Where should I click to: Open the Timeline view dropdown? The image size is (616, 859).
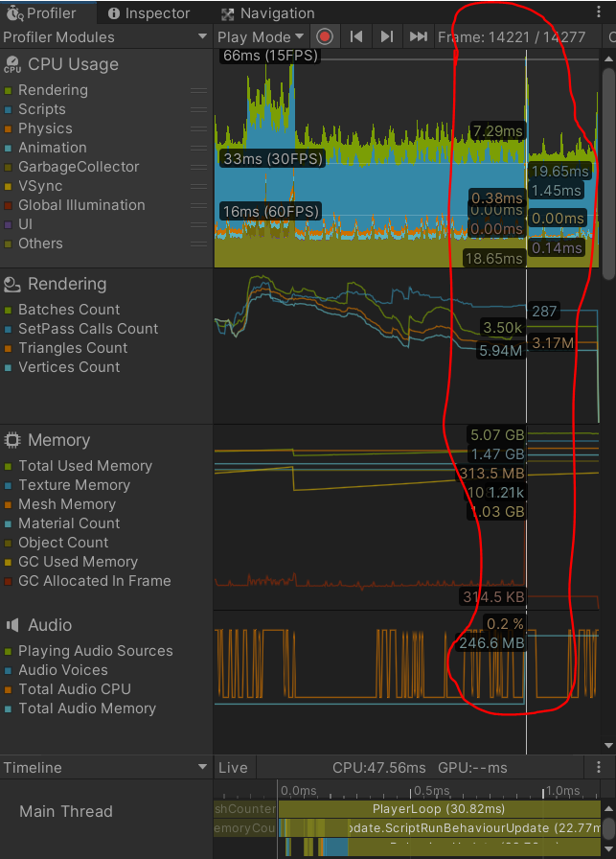(x=105, y=768)
